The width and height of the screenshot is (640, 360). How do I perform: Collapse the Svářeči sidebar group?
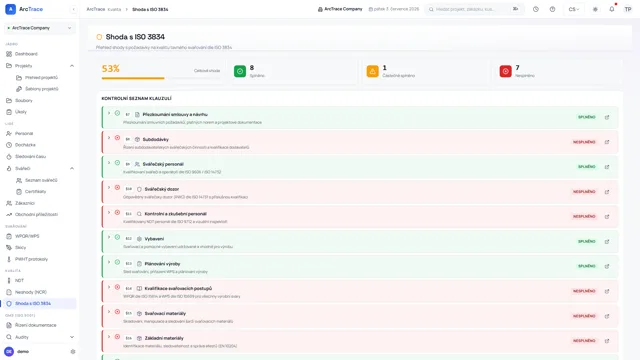72,168
